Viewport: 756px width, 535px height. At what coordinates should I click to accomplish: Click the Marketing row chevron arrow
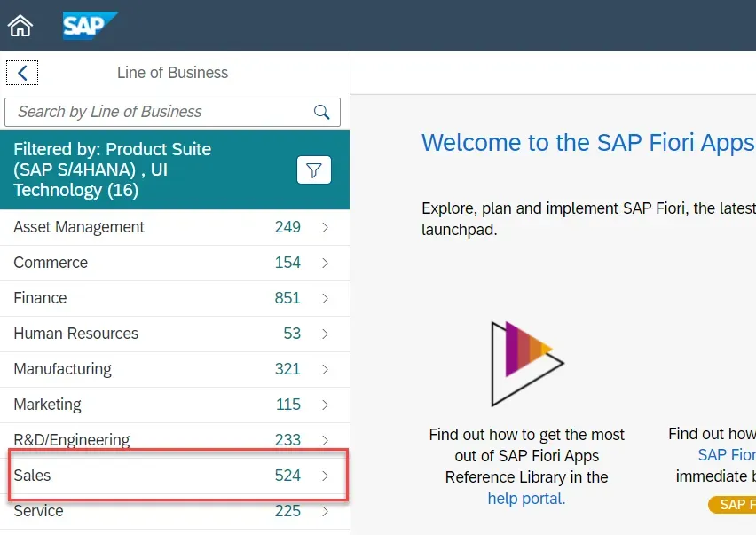[326, 405]
